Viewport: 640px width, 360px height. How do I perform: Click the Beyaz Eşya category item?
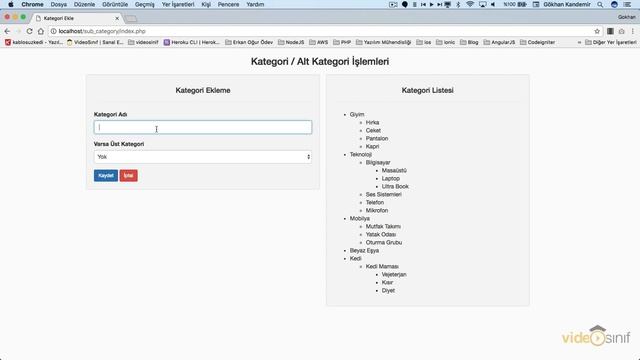pos(364,251)
